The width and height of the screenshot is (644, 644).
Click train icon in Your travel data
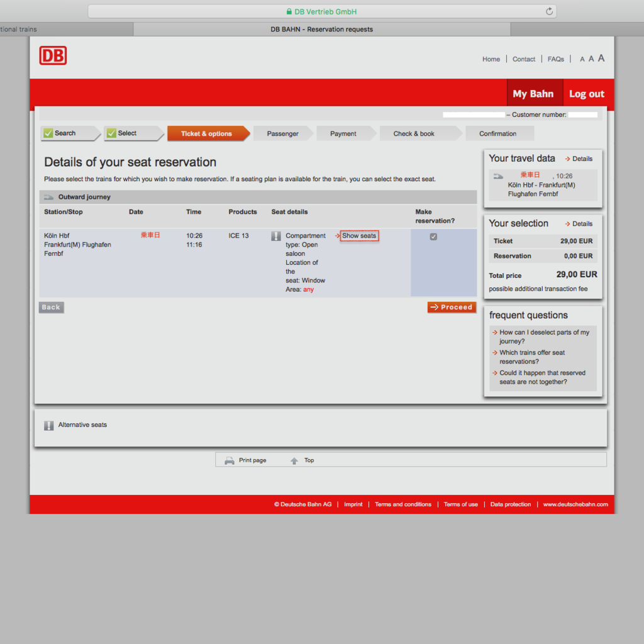click(x=498, y=176)
